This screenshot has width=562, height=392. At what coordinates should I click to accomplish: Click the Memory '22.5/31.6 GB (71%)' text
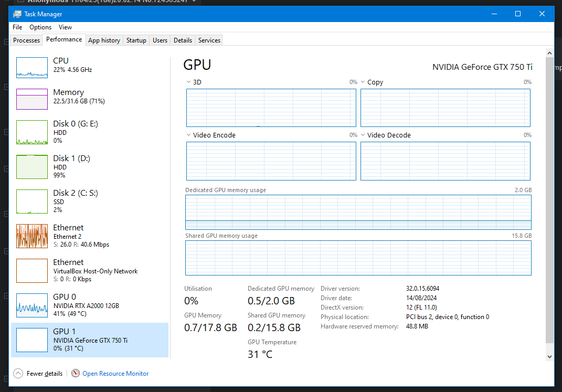pos(79,101)
